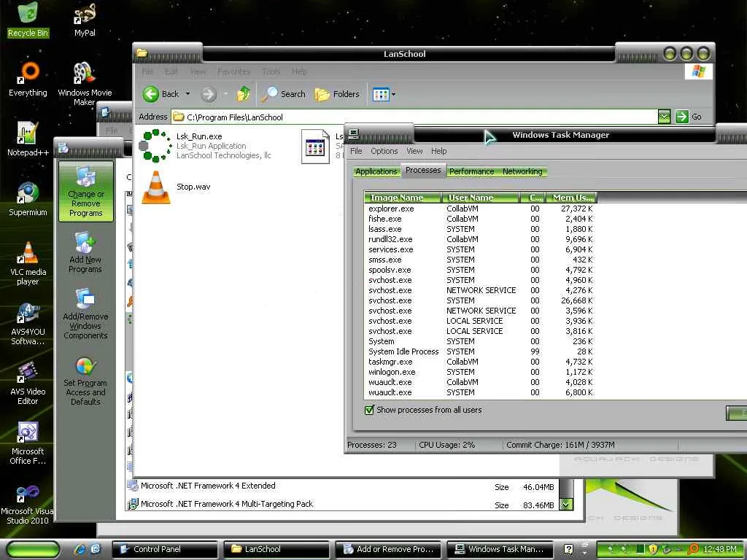Screen dimensions: 747x560
Task: Click Back button in LanSchool explorer
Action: click(161, 94)
